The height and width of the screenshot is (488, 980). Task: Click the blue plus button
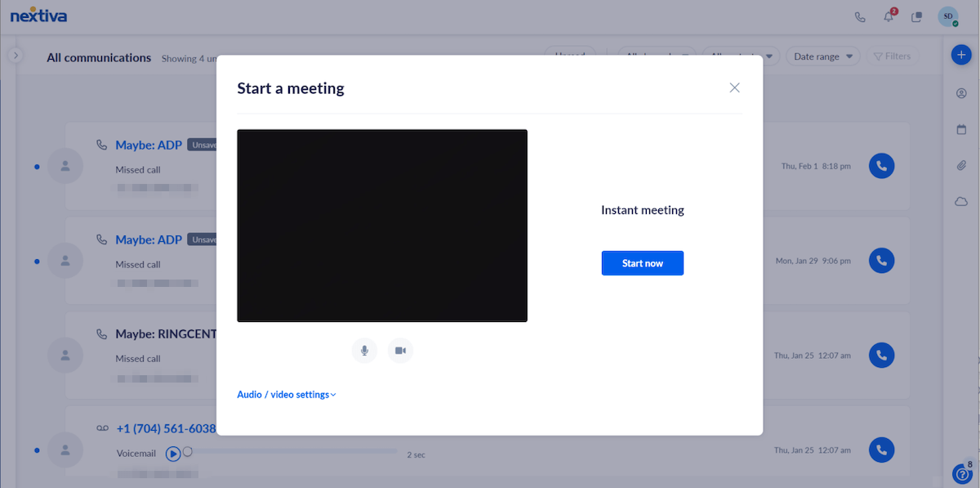pyautogui.click(x=961, y=56)
